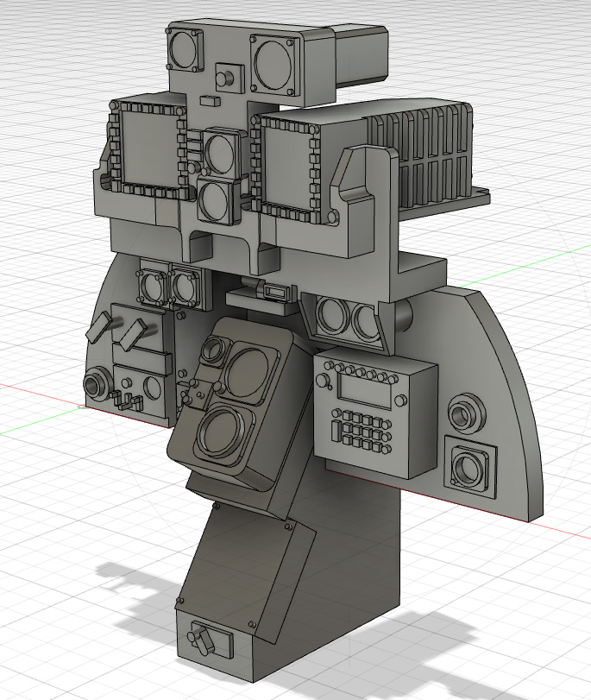Image resolution: width=591 pixels, height=700 pixels.
Task: Select the top-left round gauge on upper panel
Action: (x=184, y=48)
